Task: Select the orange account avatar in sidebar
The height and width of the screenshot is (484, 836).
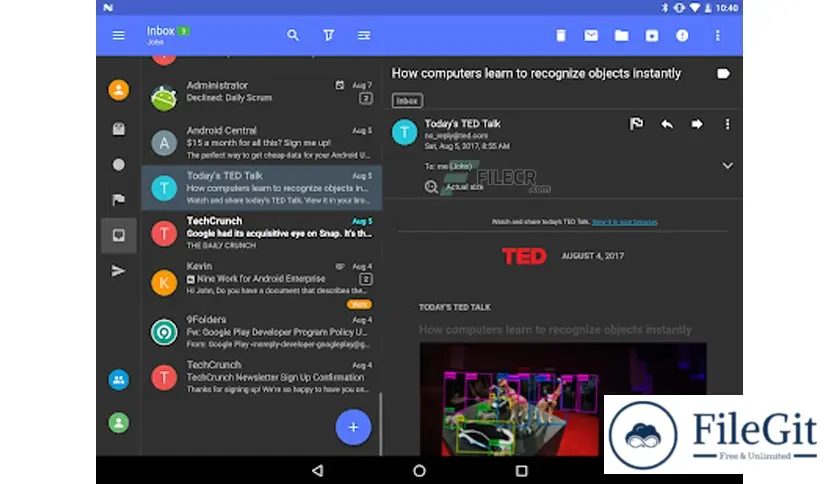Action: click(118, 90)
